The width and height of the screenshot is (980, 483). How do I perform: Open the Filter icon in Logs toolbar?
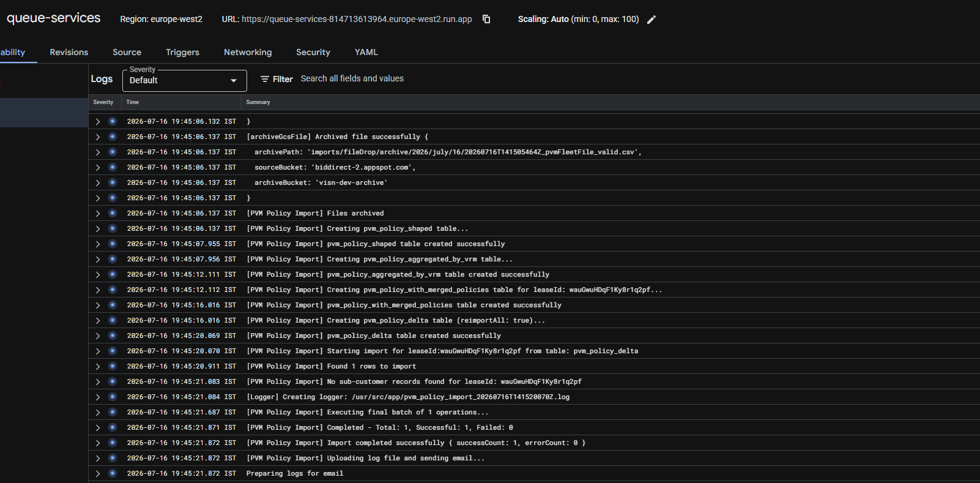[x=265, y=79]
